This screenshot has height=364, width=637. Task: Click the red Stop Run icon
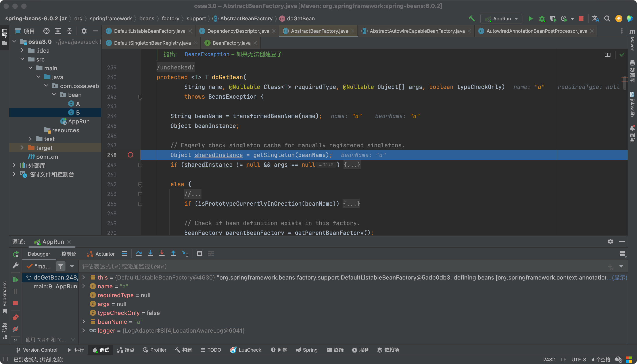coord(582,18)
